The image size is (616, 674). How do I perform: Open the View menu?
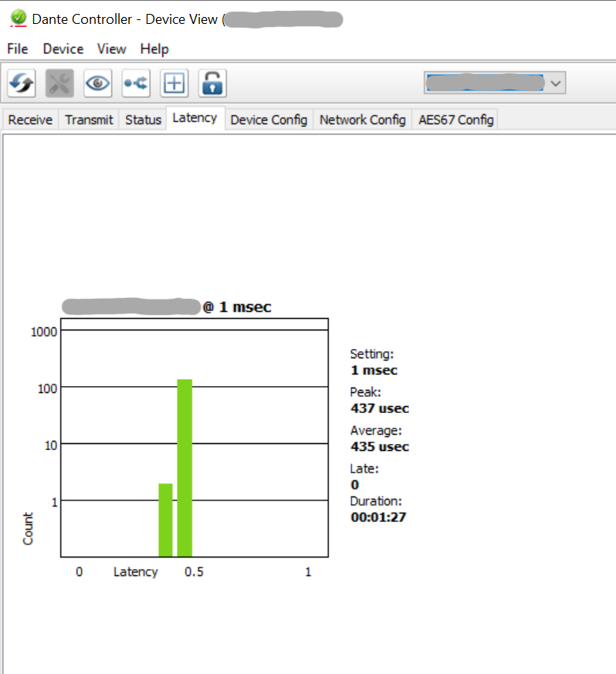click(x=112, y=49)
